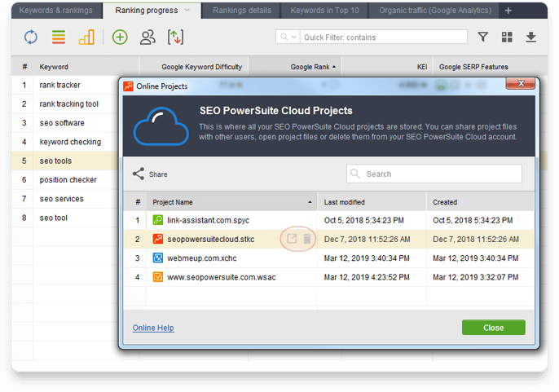This screenshot has width=559, height=392.
Task: Click the add new tab plus icon
Action: (x=508, y=11)
